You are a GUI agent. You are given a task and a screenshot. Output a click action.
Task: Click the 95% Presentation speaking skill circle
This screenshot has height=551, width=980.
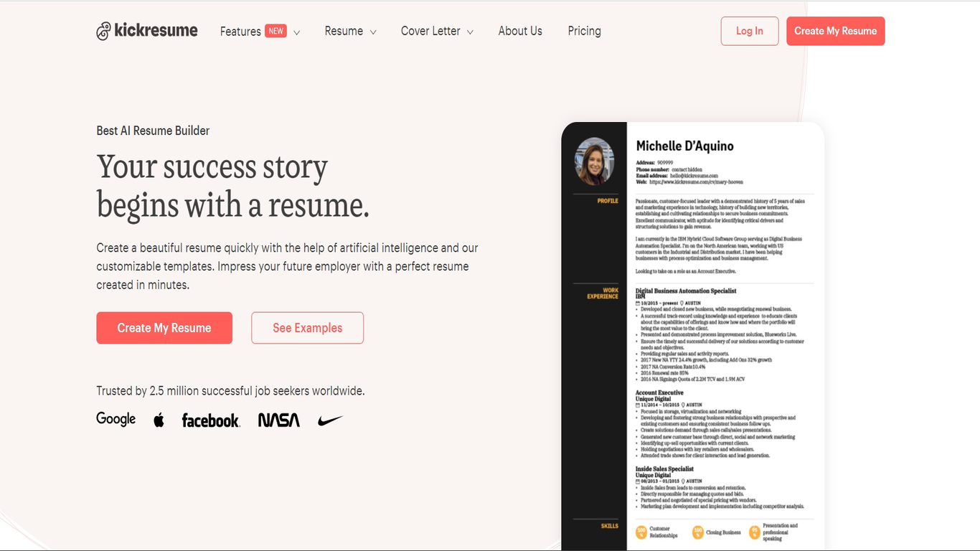[754, 532]
